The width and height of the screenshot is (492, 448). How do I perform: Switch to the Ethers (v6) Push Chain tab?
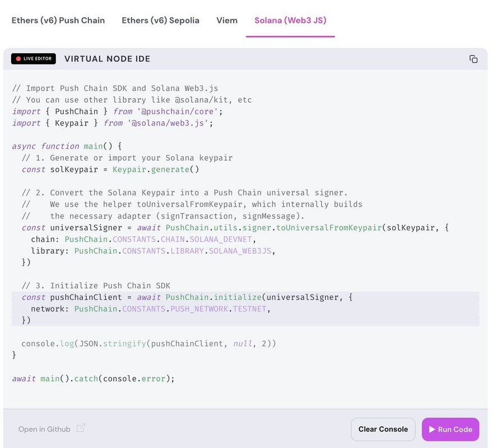58,20
